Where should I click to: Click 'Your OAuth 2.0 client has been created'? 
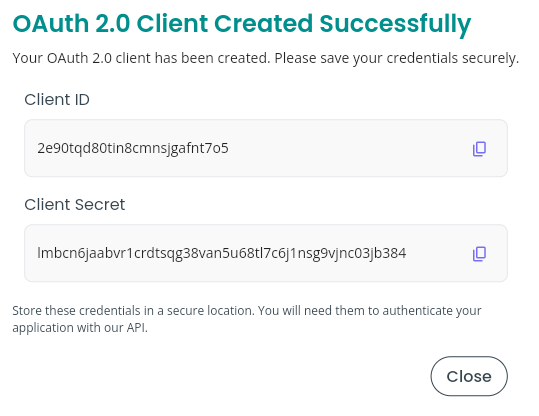coord(141,58)
